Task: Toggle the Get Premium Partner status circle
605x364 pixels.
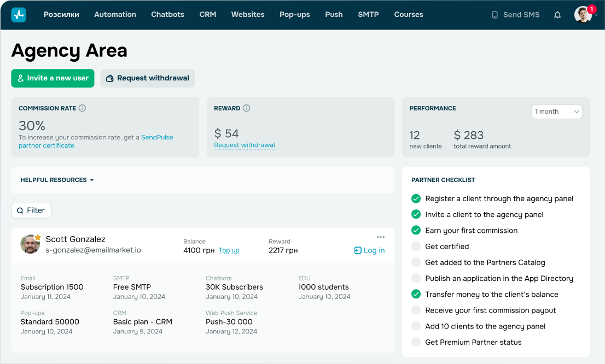Action: [416, 342]
